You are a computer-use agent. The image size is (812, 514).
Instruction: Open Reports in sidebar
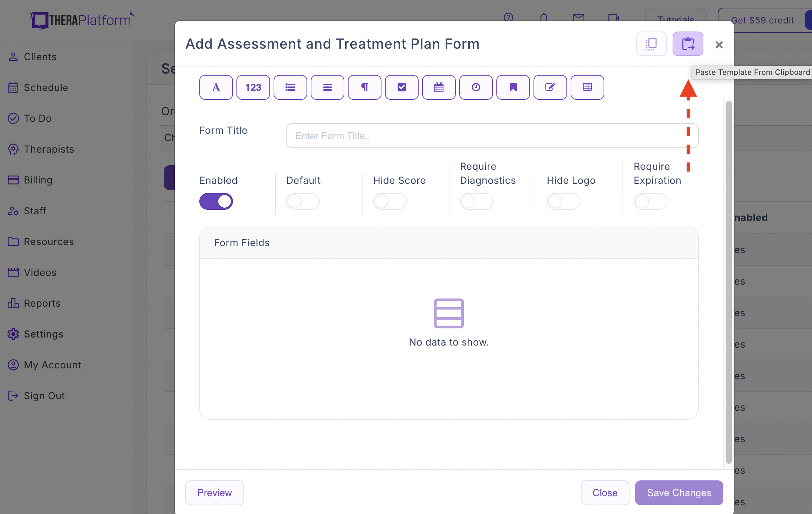(x=34, y=303)
